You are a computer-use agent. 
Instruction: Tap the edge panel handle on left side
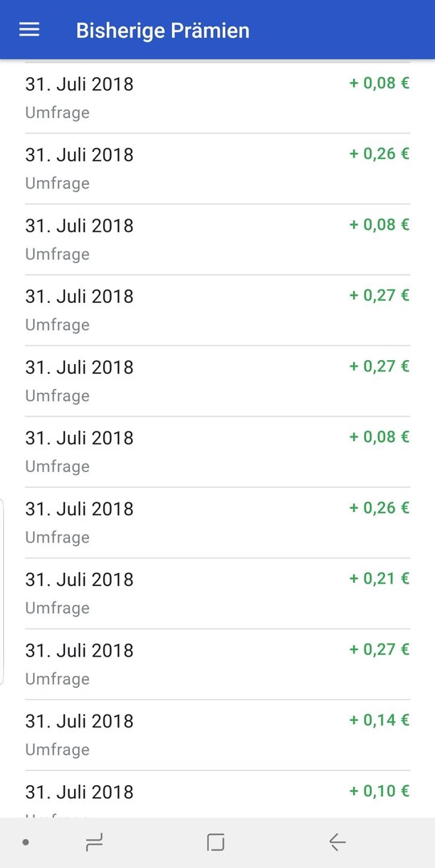click(2, 592)
